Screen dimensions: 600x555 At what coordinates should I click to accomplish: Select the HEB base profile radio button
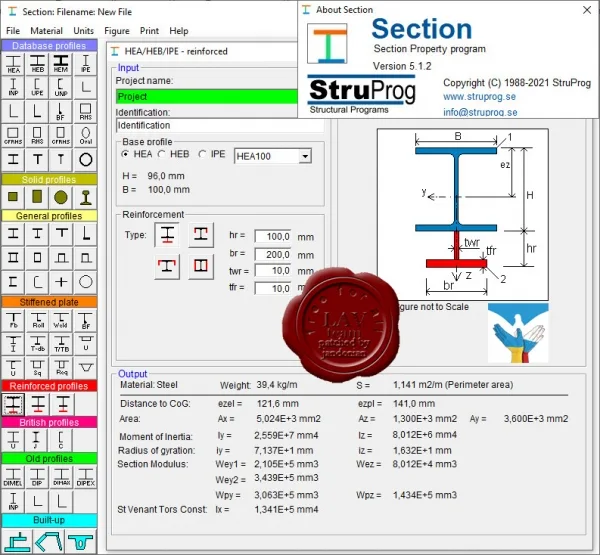(161, 154)
